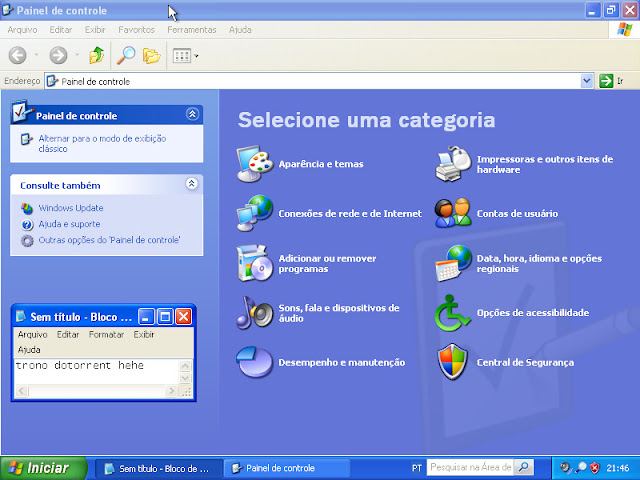Open Arquivo menu in Bloco de notas
640x480 pixels.
pos(32,335)
